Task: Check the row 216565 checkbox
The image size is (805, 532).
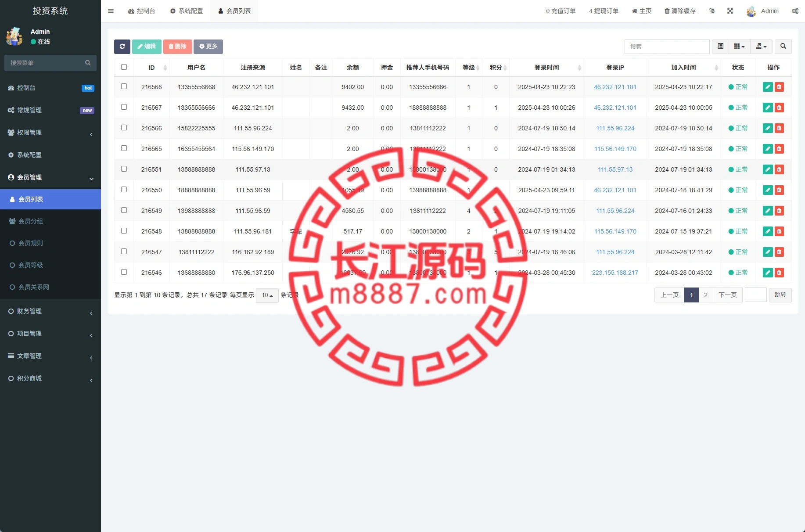Action: pos(124,148)
